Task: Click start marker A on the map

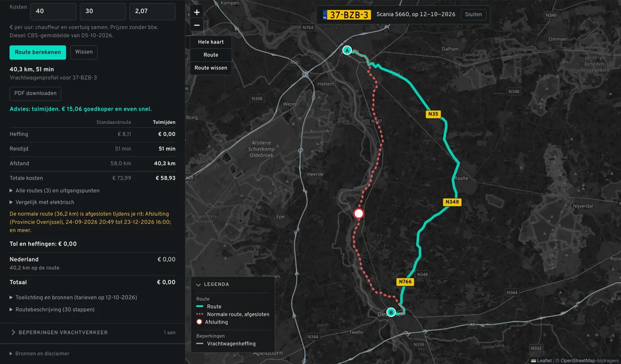Action: click(347, 50)
